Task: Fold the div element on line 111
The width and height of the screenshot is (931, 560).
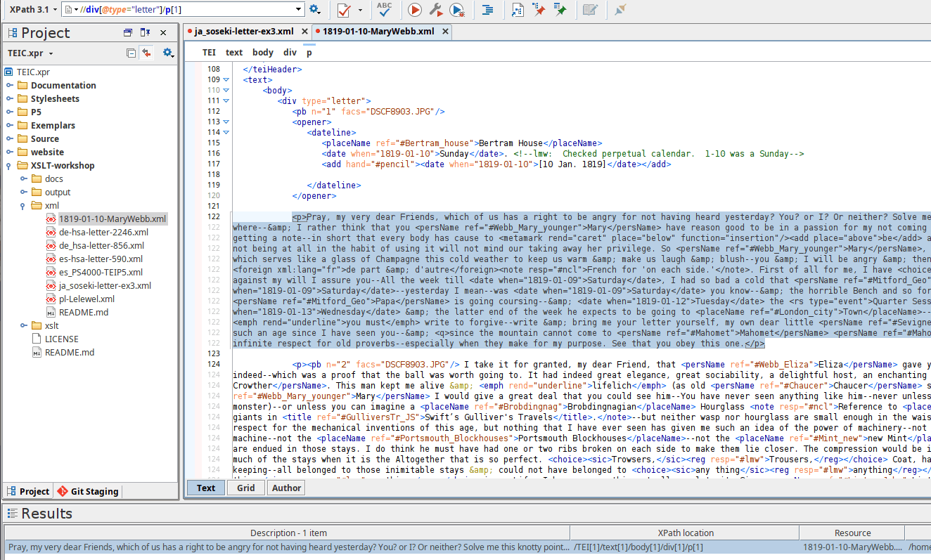Action: pyautogui.click(x=227, y=101)
